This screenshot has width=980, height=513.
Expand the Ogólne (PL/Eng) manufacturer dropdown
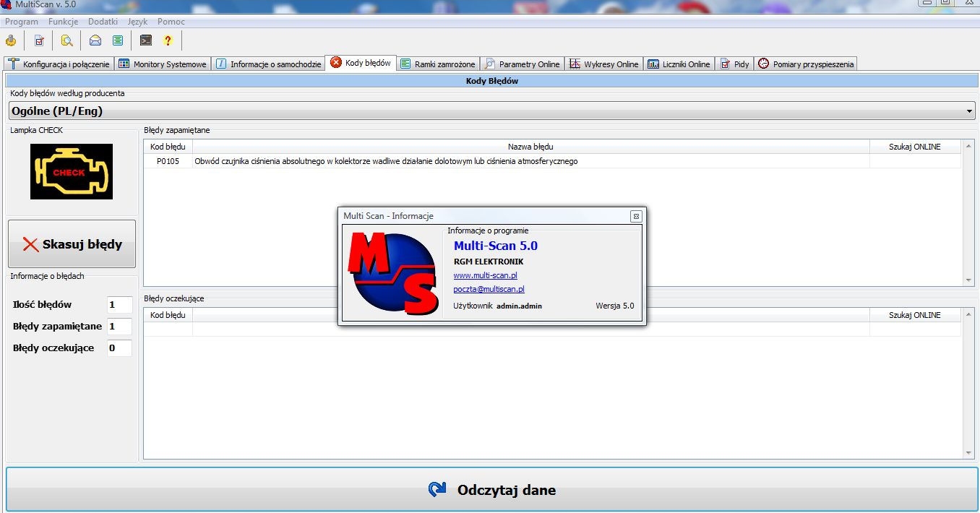(969, 111)
